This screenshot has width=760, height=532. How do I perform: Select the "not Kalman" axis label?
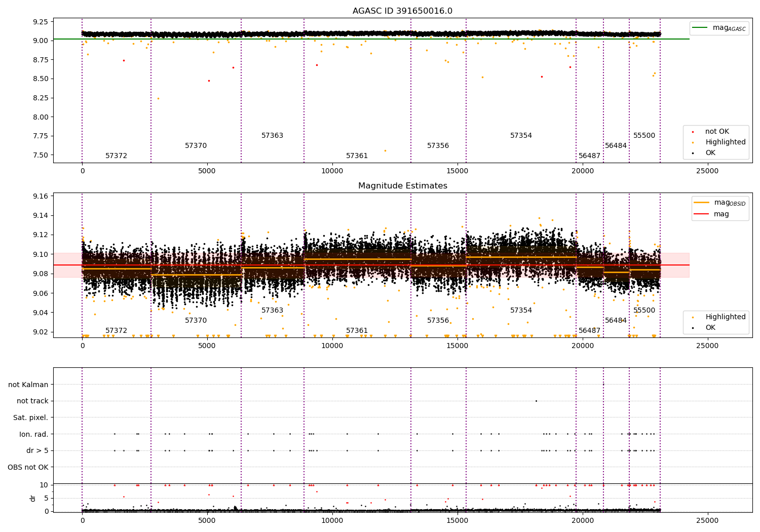(x=28, y=385)
